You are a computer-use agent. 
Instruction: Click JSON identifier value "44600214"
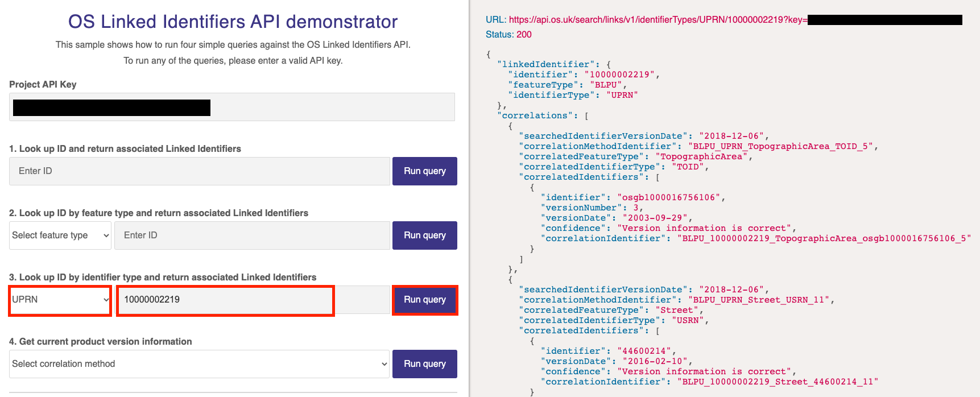click(644, 351)
